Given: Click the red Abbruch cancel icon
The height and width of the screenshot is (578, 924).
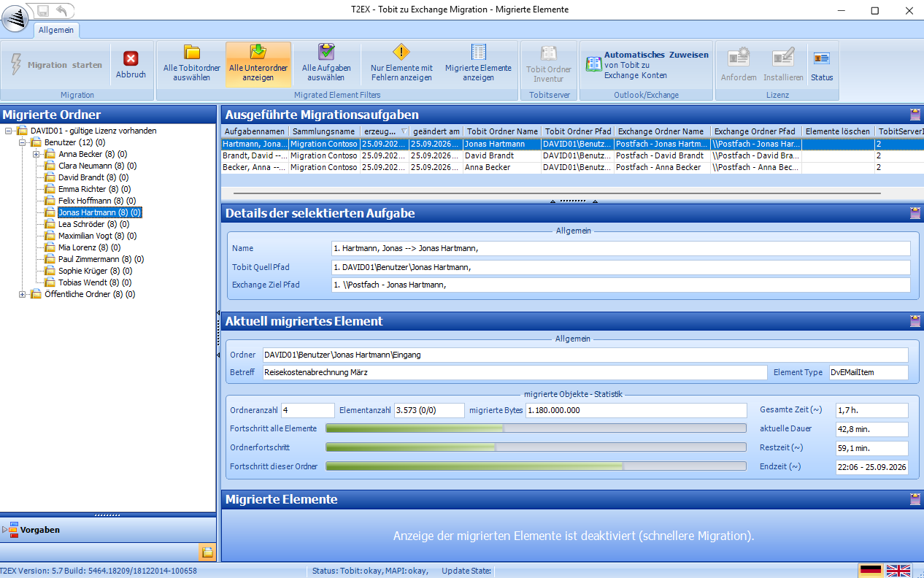Looking at the screenshot, I should [x=131, y=59].
